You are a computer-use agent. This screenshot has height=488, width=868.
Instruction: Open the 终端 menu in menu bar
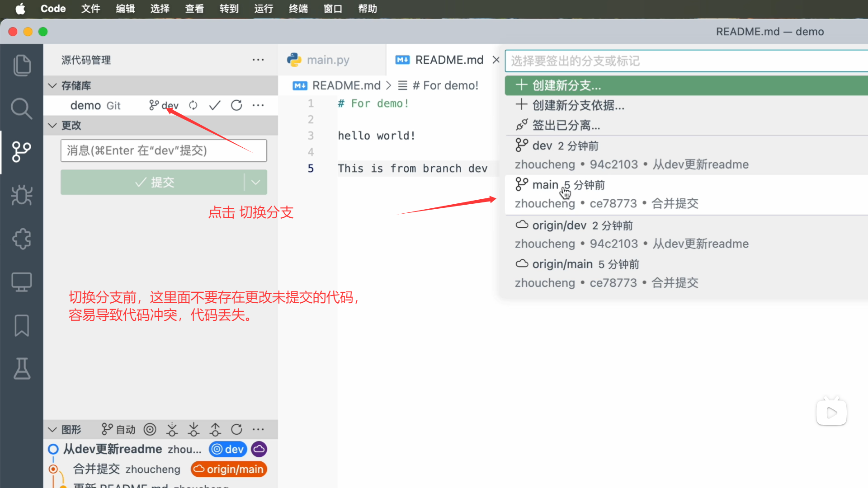(298, 9)
